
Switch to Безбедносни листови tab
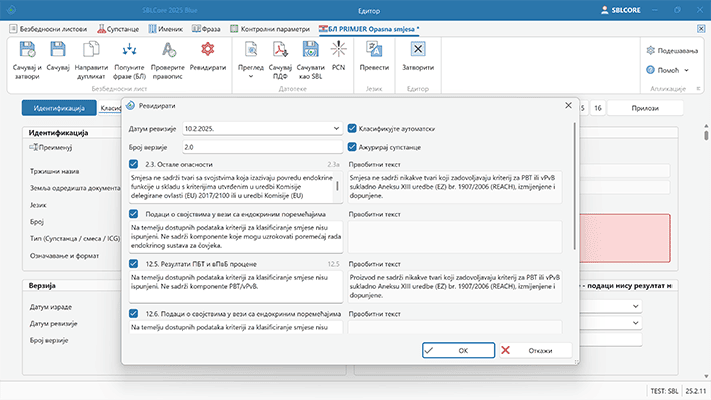tap(48, 29)
